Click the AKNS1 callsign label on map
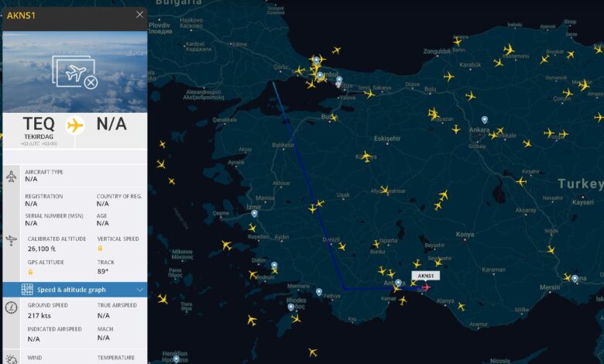Viewport: 604px width, 364px height. coord(426,276)
